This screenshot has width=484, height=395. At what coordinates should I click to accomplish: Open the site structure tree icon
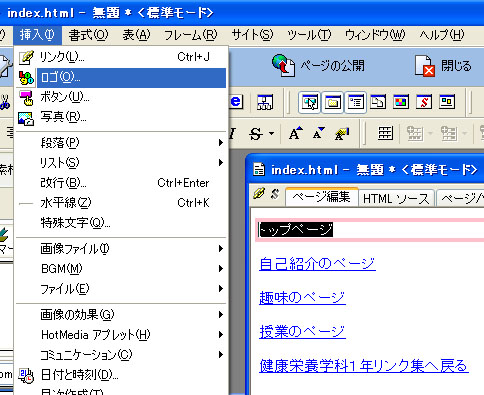(265, 102)
